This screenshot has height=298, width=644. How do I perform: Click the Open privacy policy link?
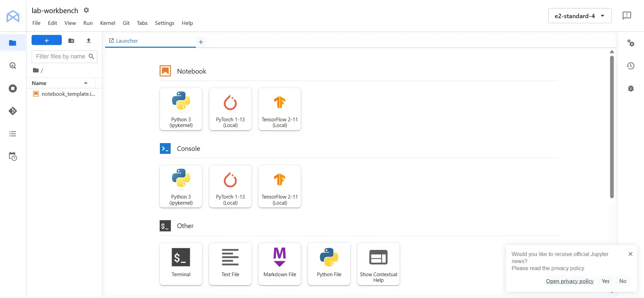pyautogui.click(x=569, y=281)
